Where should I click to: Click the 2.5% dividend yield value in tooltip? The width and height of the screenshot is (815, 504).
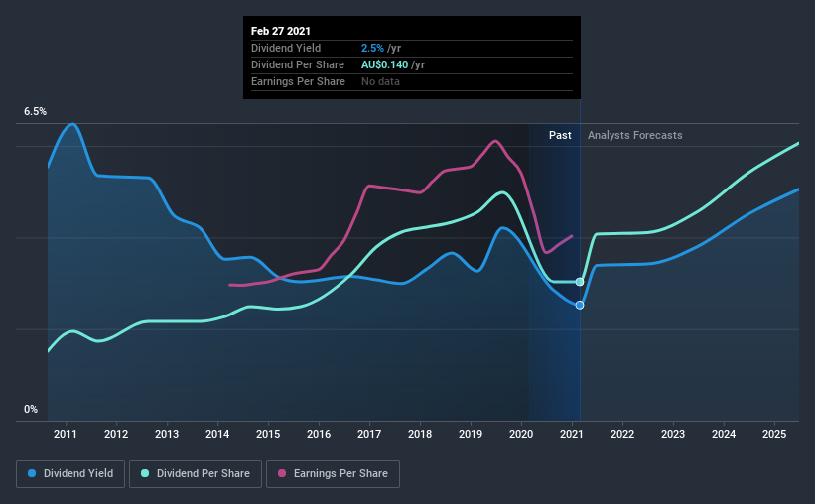[x=372, y=48]
